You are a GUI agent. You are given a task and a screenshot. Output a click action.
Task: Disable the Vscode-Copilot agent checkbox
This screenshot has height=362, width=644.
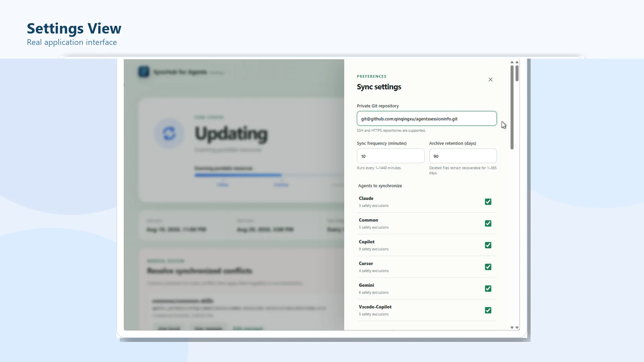(488, 310)
